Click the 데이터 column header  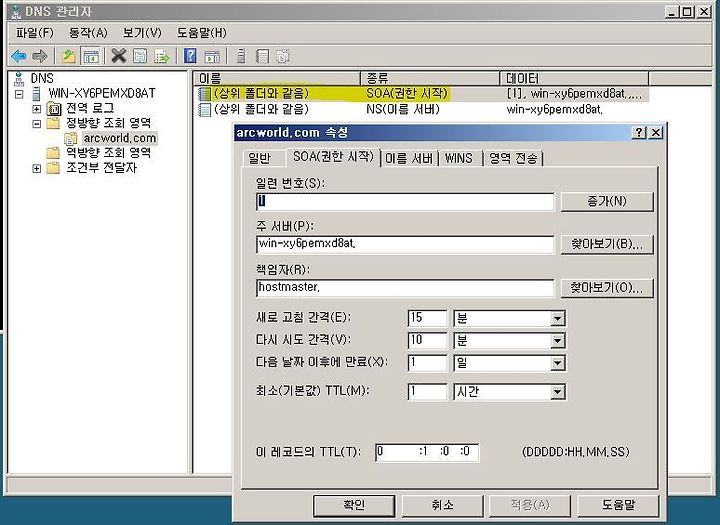point(574,79)
